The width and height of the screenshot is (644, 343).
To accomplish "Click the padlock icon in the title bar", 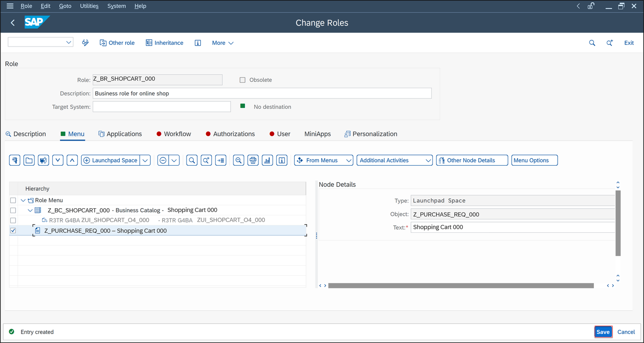I will coord(591,6).
